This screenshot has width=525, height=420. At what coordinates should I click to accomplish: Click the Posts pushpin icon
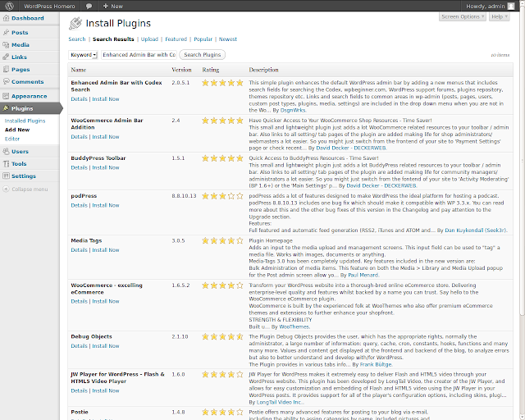point(6,33)
